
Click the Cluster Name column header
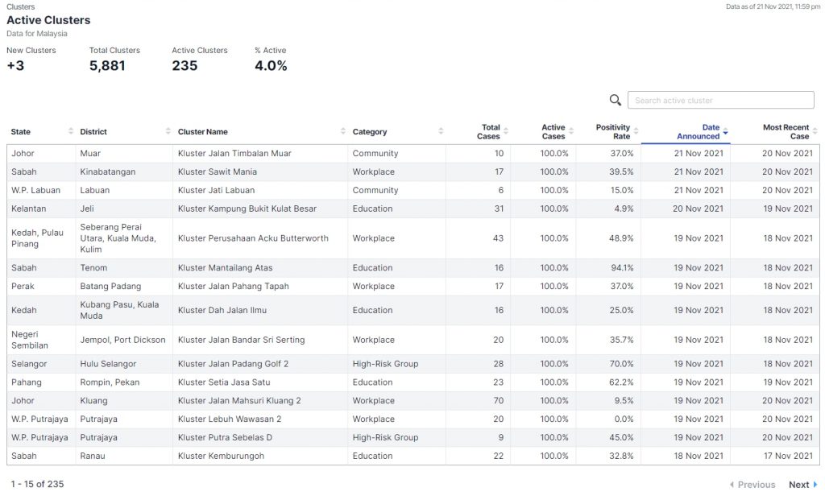203,131
